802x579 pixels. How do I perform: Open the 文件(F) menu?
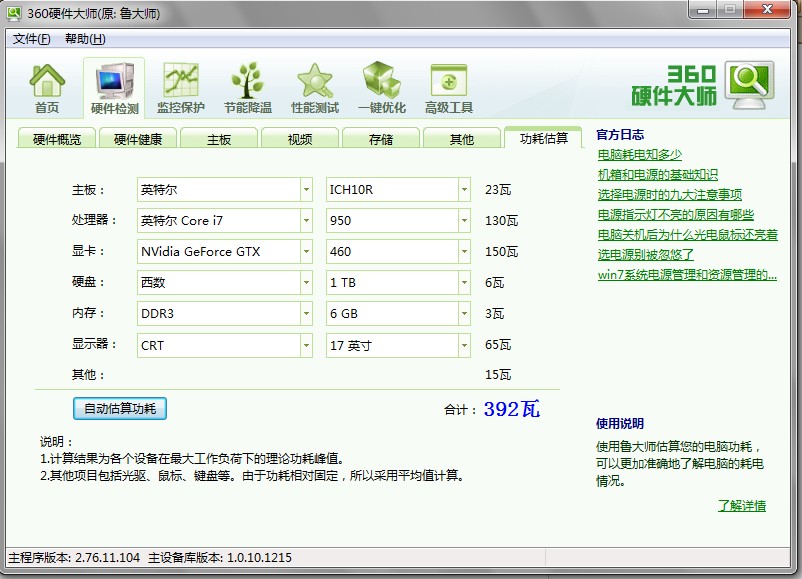tap(31, 39)
